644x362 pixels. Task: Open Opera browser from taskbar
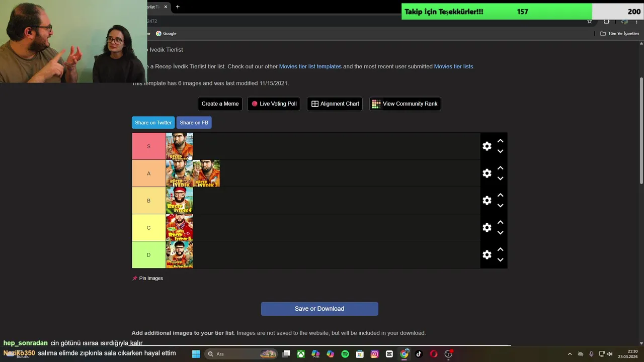click(x=434, y=354)
